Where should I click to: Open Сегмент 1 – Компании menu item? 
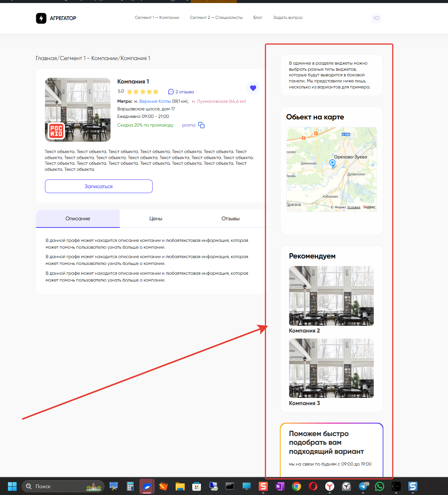[157, 18]
